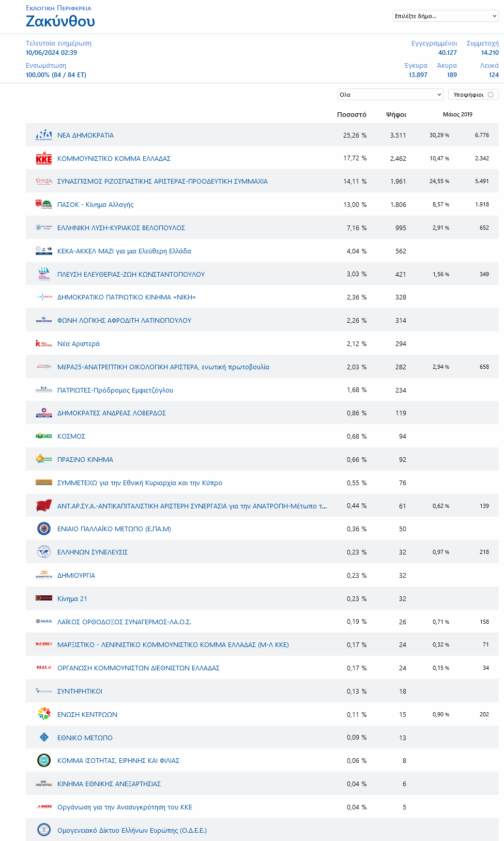Click the Νέα Δημοκρατία party logo

click(44, 135)
